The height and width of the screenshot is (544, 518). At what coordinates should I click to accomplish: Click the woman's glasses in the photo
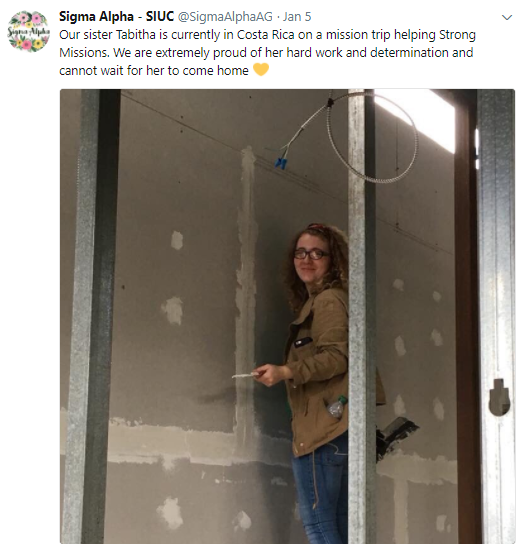pyautogui.click(x=311, y=254)
